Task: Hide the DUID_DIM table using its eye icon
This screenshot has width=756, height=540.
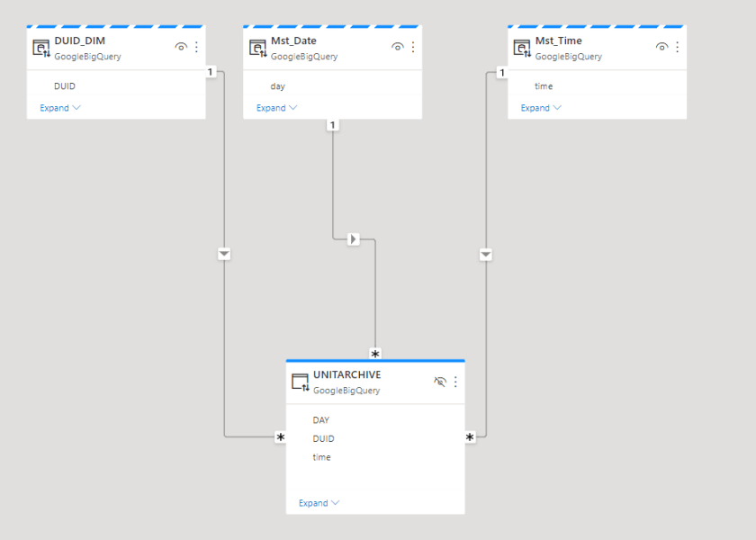Action: [x=181, y=46]
